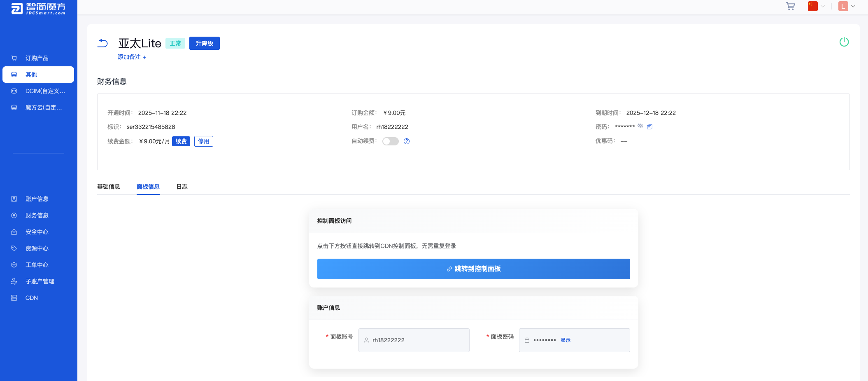Open 子账户管理 from the sidebar
This screenshot has width=868, height=381.
(x=39, y=281)
